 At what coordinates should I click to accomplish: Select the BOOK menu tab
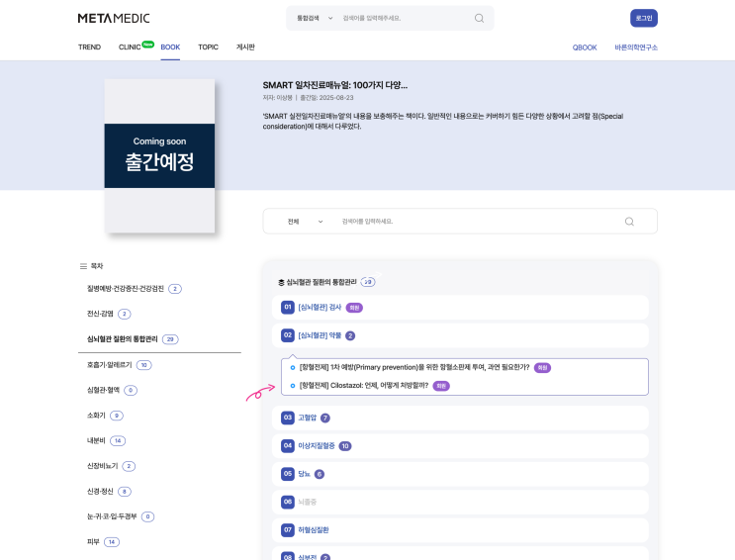click(170, 47)
